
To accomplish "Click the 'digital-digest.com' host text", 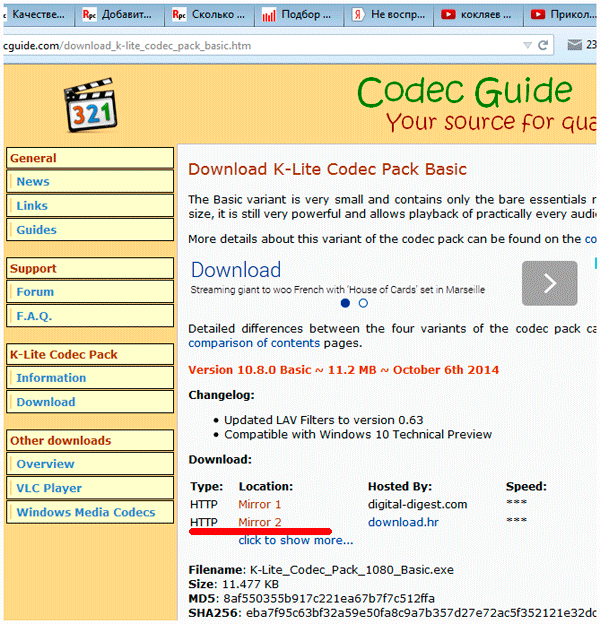I will pos(417,504).
